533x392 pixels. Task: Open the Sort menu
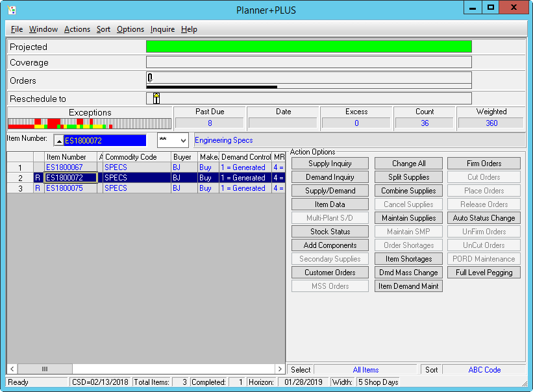103,29
